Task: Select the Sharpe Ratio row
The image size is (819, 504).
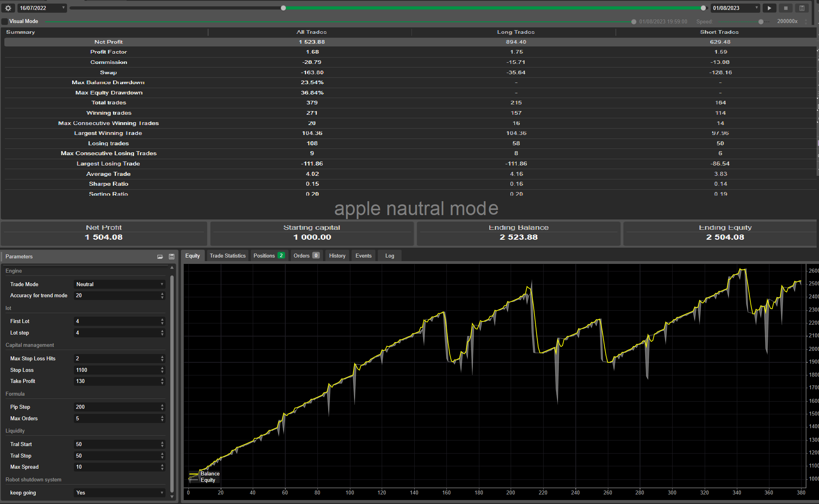Action: (410, 184)
